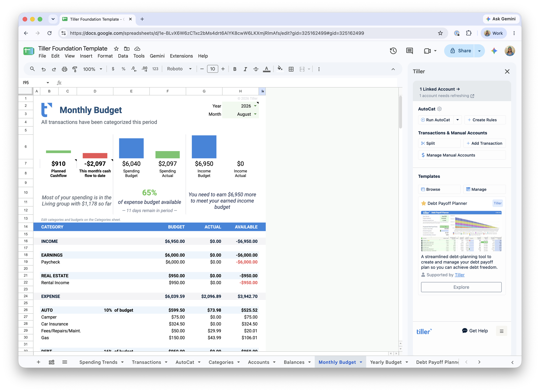Image resolution: width=540 pixels, height=392 pixels.
Task: Bookmark this page with star icon
Action: point(440,33)
